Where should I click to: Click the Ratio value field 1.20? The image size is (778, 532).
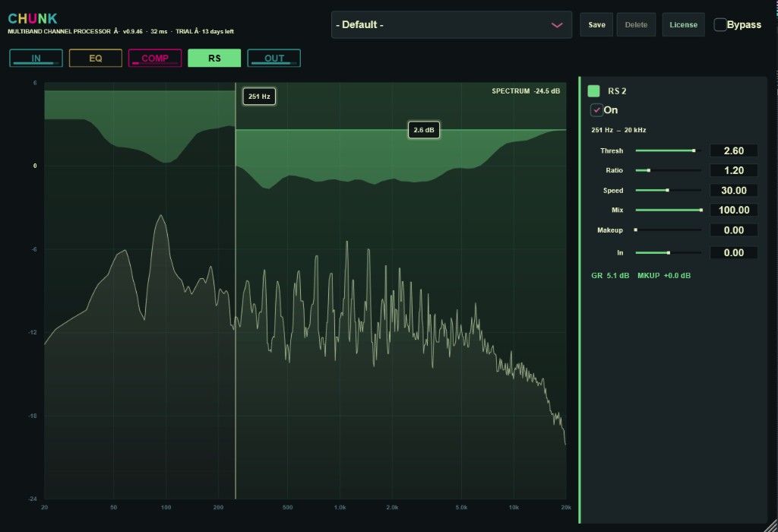click(734, 170)
